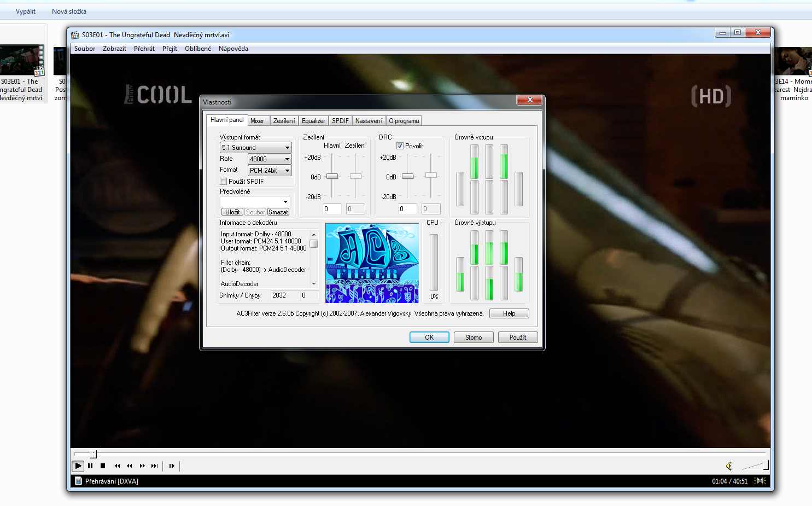The image size is (812, 506).
Task: Select the Hlavní panel tab
Action: click(x=227, y=120)
